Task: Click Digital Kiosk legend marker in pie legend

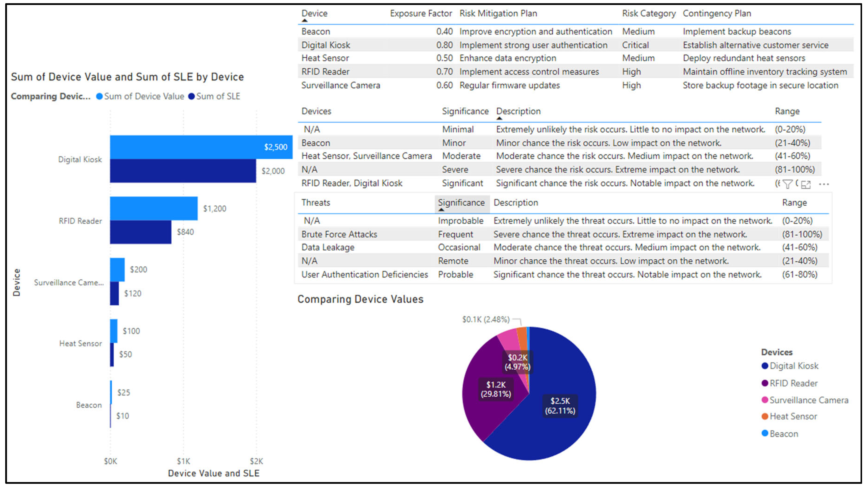Action: 765,366
